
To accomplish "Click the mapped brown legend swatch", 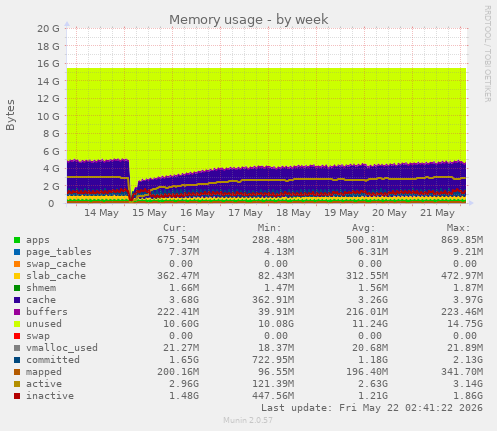I will click(x=17, y=372).
